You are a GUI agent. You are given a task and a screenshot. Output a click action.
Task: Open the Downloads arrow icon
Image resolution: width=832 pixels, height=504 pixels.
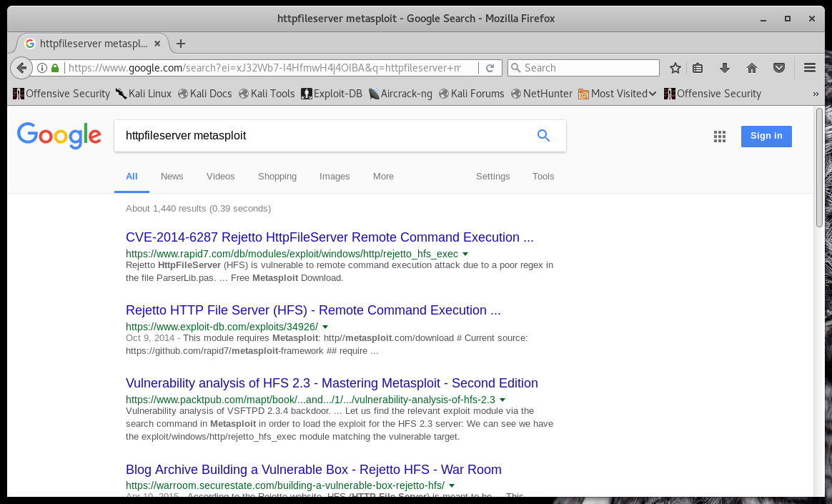coord(725,68)
